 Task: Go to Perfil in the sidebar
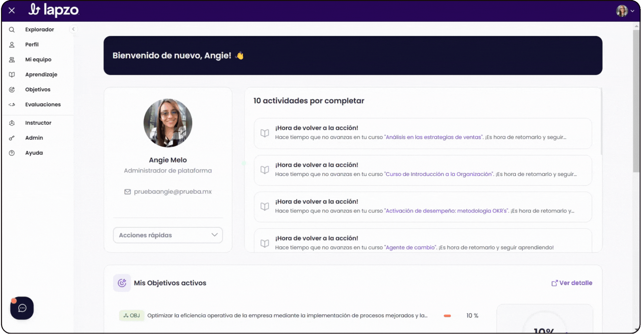click(x=32, y=45)
